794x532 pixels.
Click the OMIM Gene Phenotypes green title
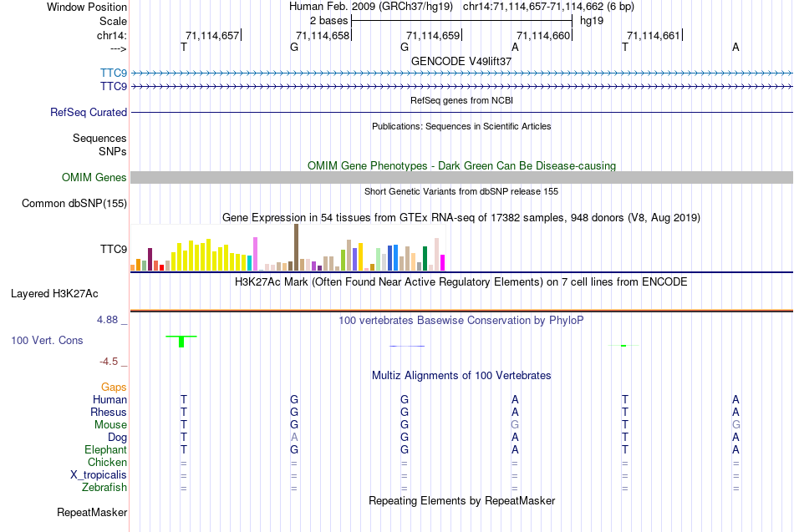461,165
